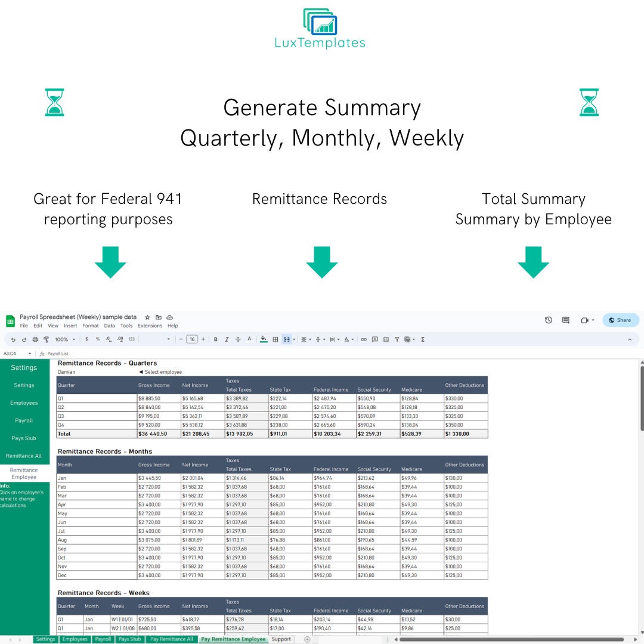This screenshot has height=644, width=644.
Task: Format as percent
Action: 98,339
